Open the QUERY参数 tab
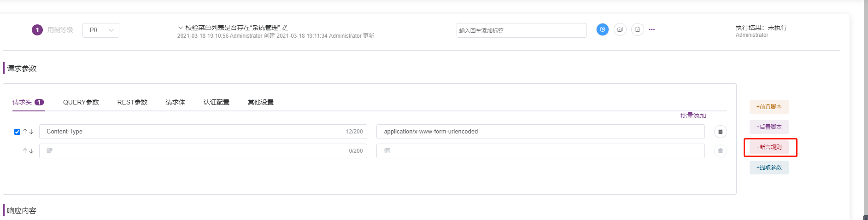This screenshot has height=220, width=868. pyautogui.click(x=81, y=102)
